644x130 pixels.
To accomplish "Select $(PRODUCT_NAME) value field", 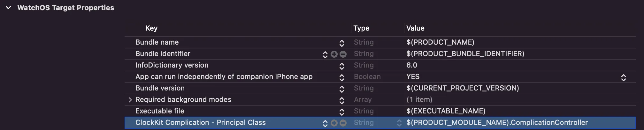I will [x=440, y=42].
